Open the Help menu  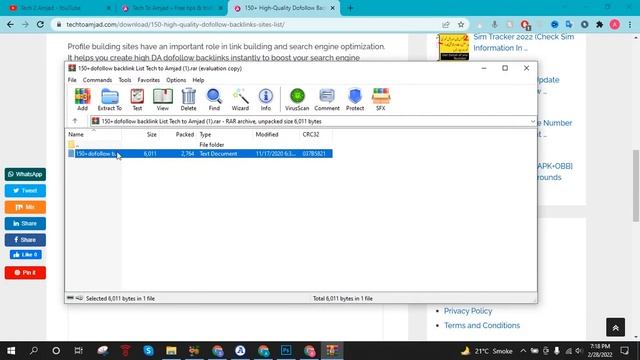point(198,80)
